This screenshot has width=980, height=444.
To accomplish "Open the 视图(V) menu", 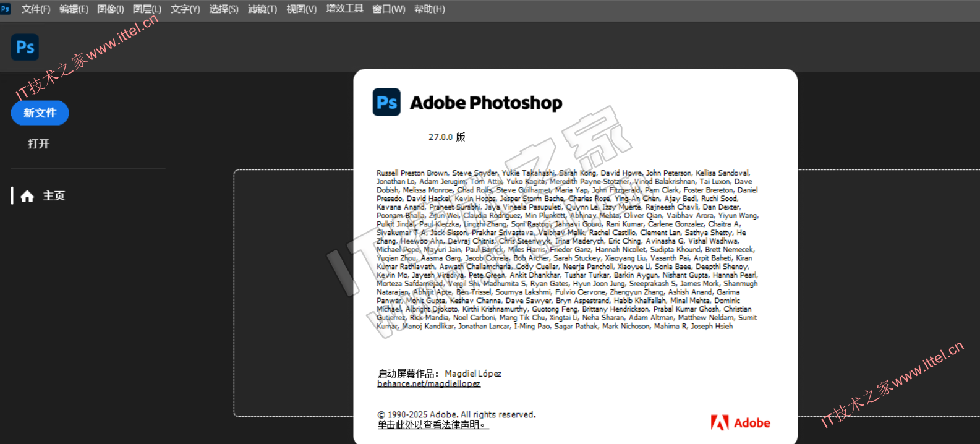I will pos(301,9).
